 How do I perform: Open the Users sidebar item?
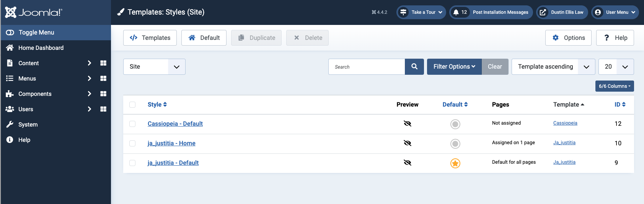26,109
